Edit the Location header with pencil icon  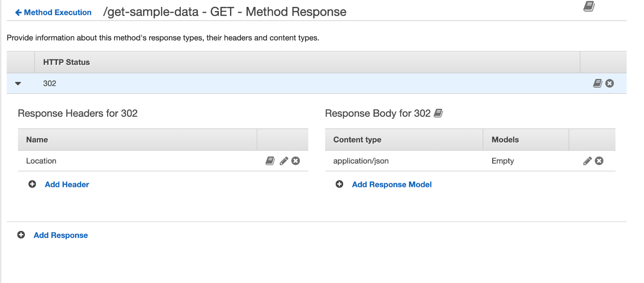click(x=284, y=161)
